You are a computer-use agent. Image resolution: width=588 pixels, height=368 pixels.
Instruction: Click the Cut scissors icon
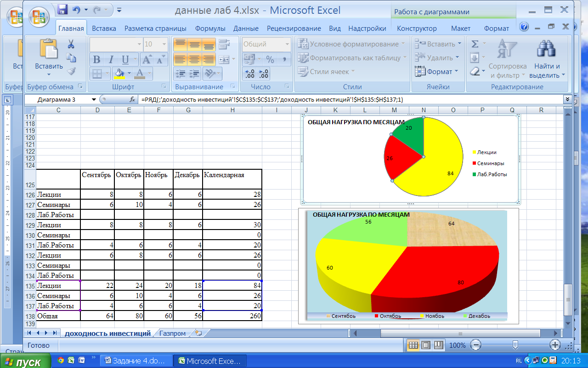click(71, 44)
